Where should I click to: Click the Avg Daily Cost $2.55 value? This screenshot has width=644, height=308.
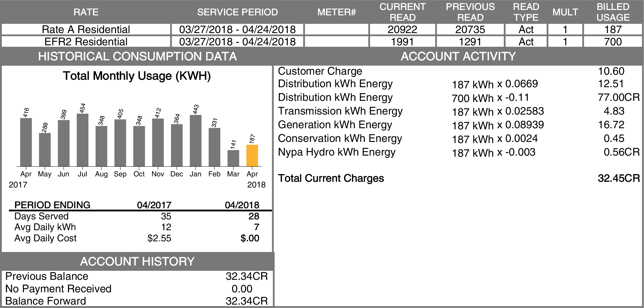click(x=159, y=238)
